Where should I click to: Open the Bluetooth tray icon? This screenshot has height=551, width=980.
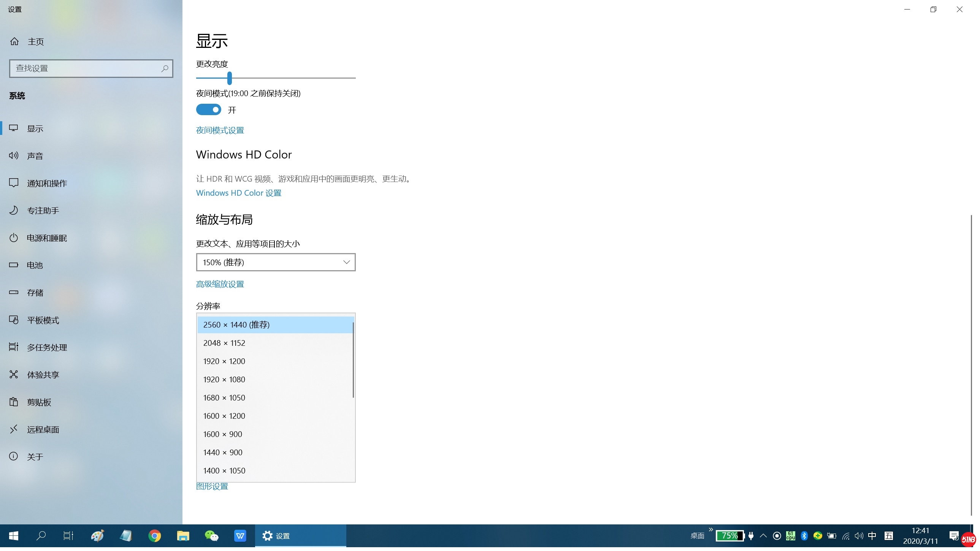pos(804,535)
